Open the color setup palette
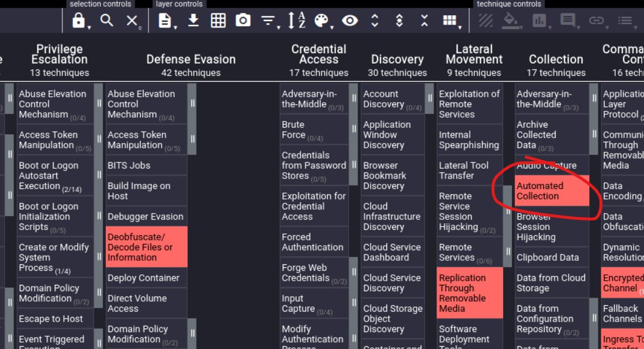 (x=321, y=20)
